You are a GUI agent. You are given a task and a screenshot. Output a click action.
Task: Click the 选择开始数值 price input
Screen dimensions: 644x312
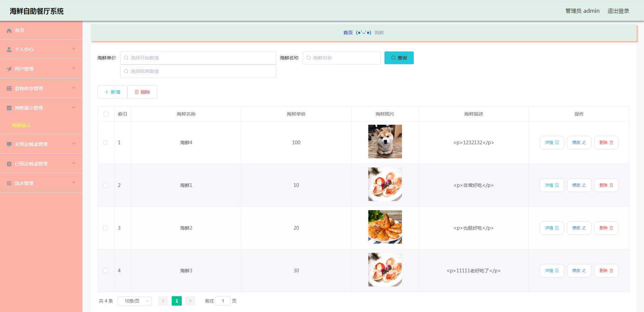[198, 58]
